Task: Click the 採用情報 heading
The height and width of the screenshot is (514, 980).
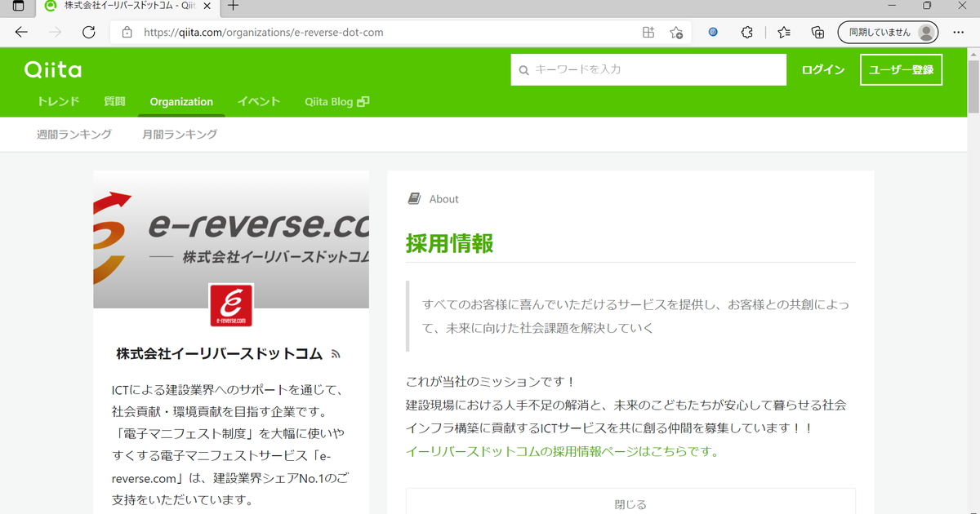Action: (450, 243)
